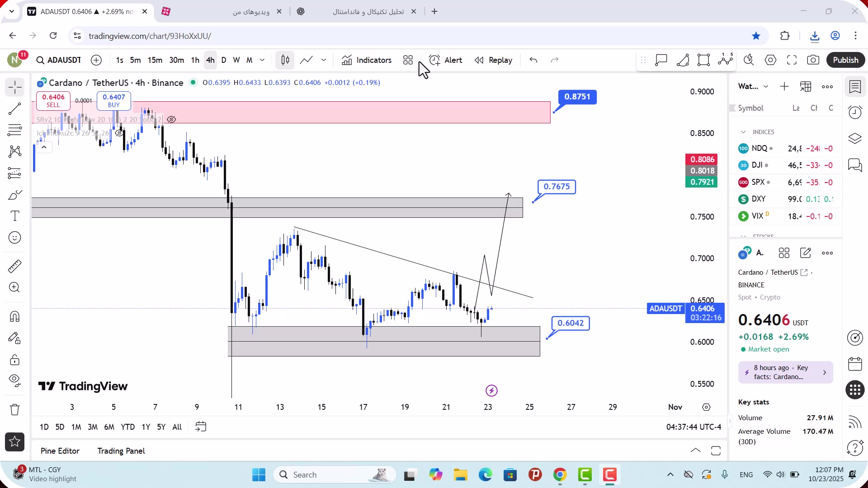Open chart settings hexagon icon

tap(770, 60)
